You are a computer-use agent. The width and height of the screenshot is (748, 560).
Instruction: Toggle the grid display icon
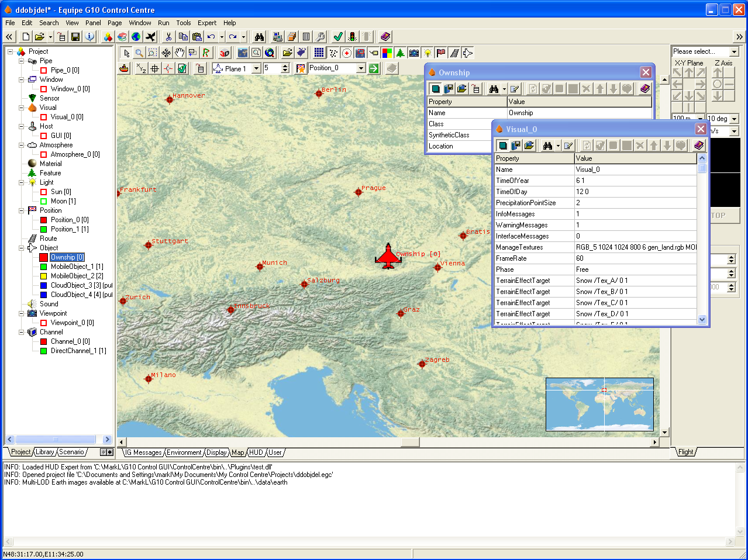pos(319,53)
